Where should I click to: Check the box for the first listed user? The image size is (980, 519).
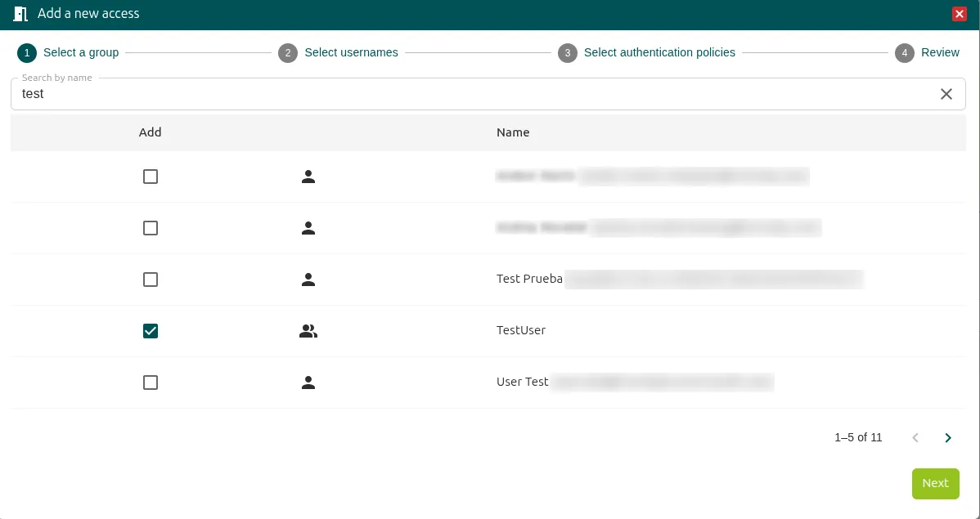(150, 177)
